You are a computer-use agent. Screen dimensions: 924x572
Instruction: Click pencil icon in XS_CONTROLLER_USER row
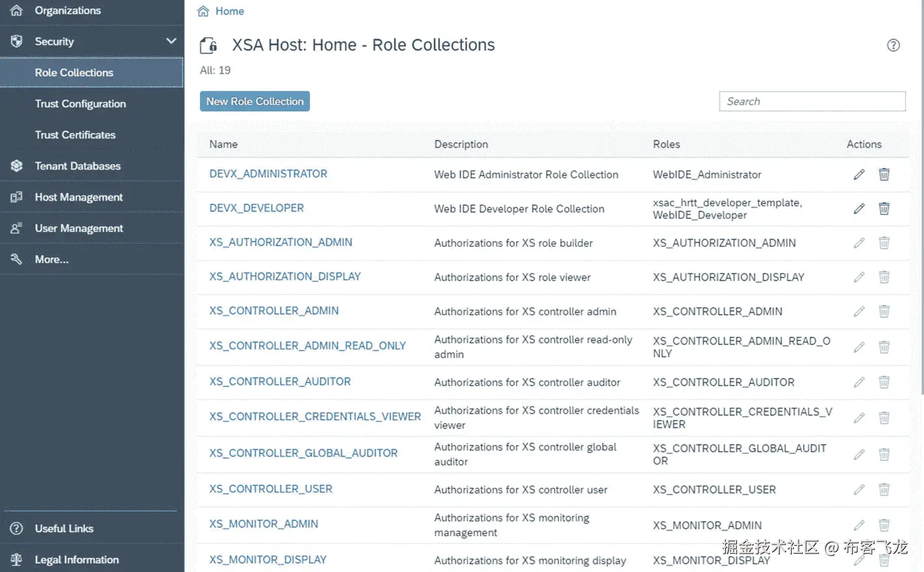pyautogui.click(x=859, y=489)
